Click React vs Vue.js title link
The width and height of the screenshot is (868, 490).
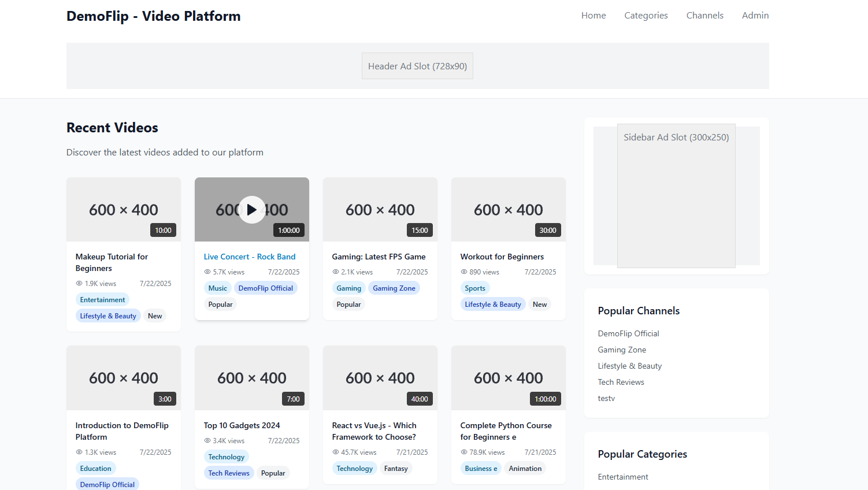pyautogui.click(x=374, y=431)
